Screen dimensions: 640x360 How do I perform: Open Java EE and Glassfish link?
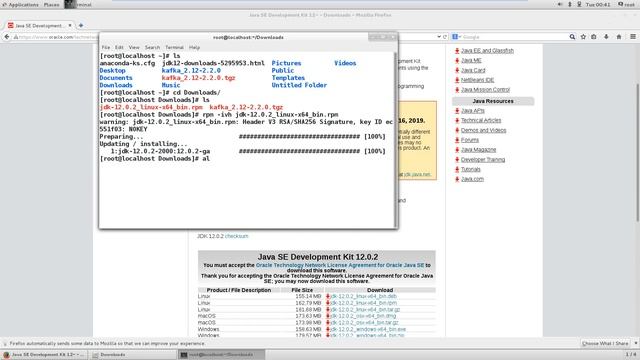(487, 51)
